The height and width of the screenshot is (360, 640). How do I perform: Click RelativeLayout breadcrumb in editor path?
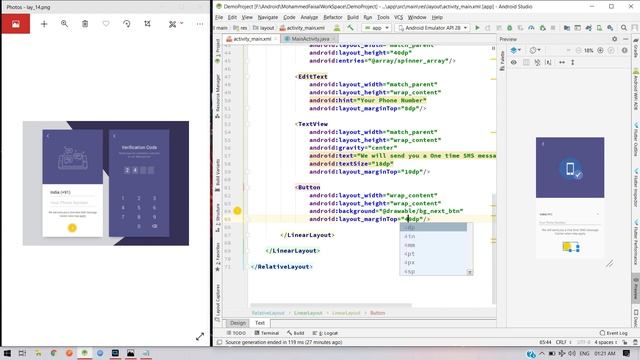[268, 313]
